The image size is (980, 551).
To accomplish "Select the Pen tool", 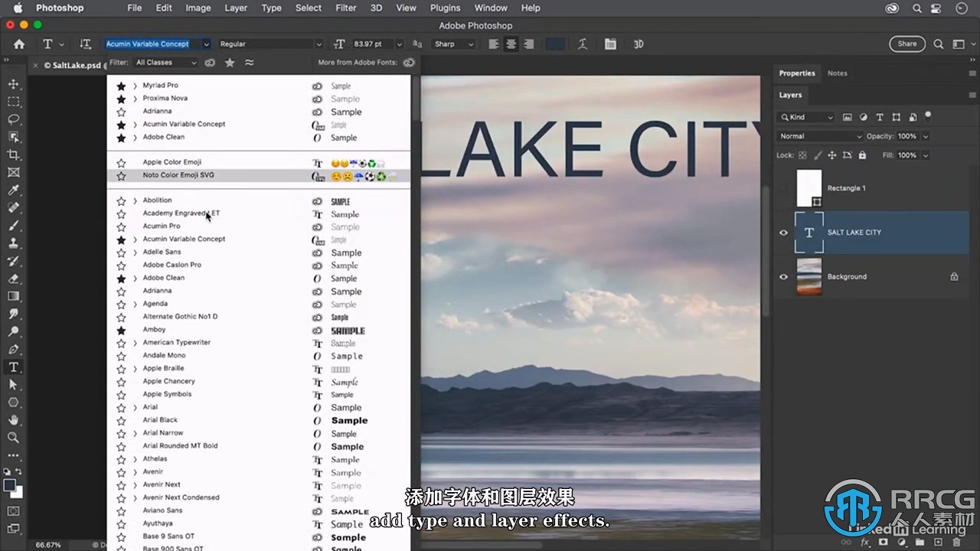I will click(13, 350).
